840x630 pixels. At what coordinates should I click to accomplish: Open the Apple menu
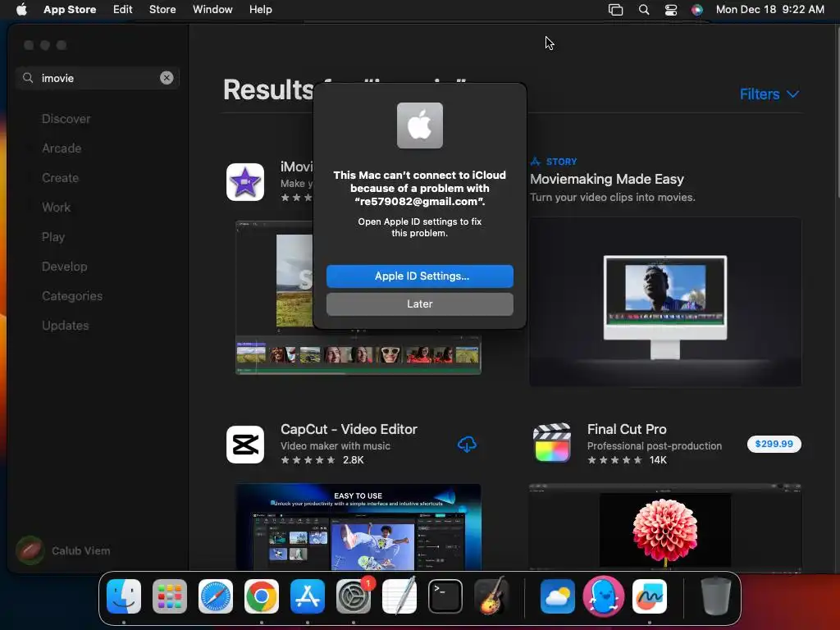point(21,9)
